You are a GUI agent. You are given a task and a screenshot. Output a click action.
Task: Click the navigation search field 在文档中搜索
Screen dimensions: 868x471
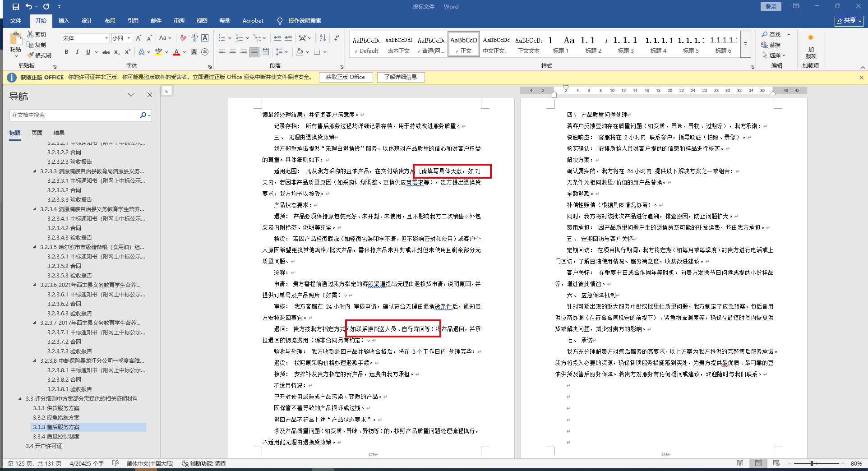click(x=74, y=115)
